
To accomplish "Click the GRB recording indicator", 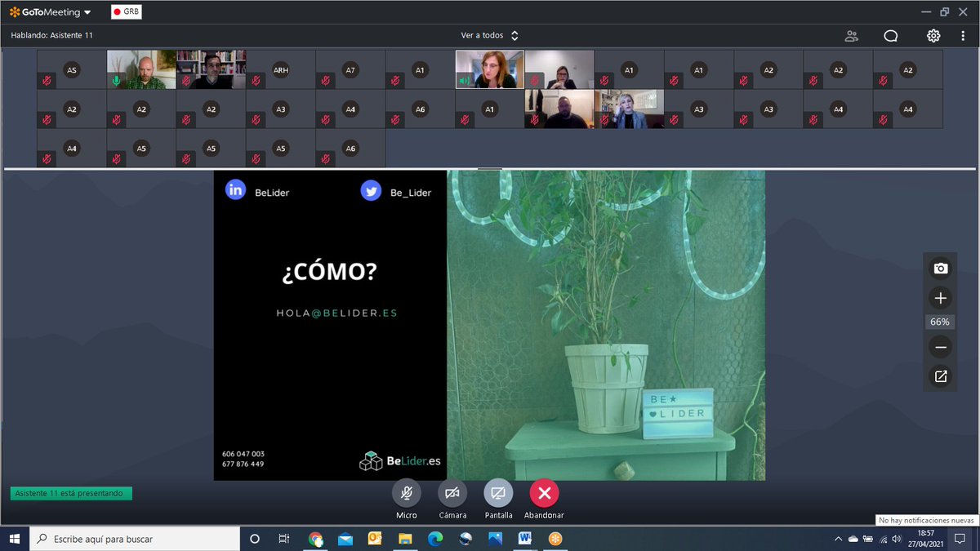I will pos(126,12).
